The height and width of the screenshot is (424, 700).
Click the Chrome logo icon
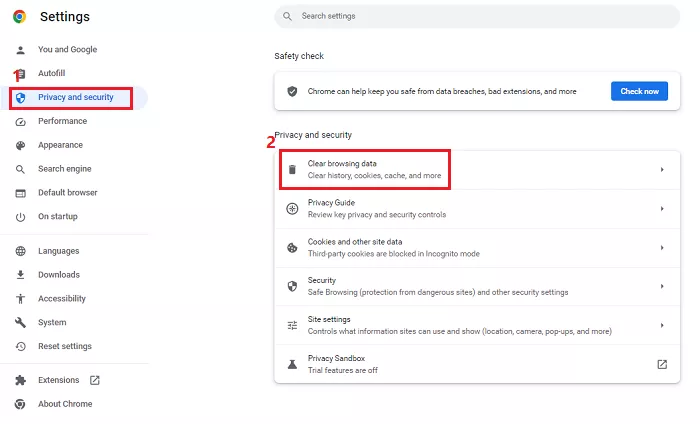point(19,17)
